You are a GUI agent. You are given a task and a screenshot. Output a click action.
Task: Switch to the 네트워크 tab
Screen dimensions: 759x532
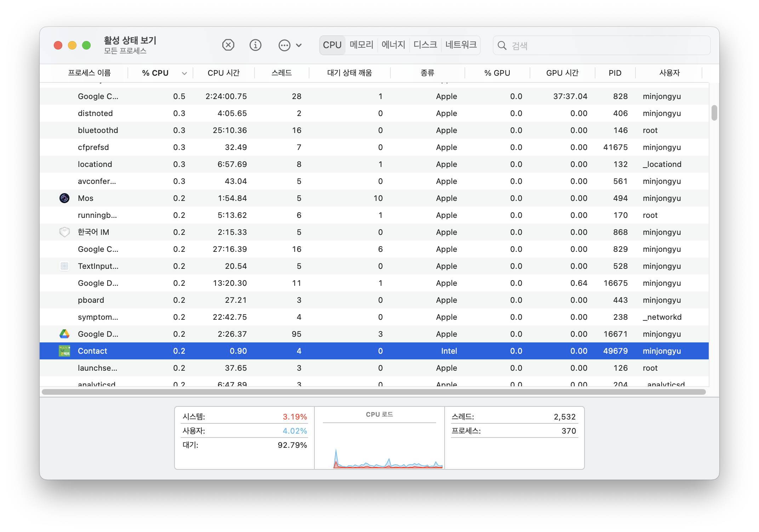[461, 45]
